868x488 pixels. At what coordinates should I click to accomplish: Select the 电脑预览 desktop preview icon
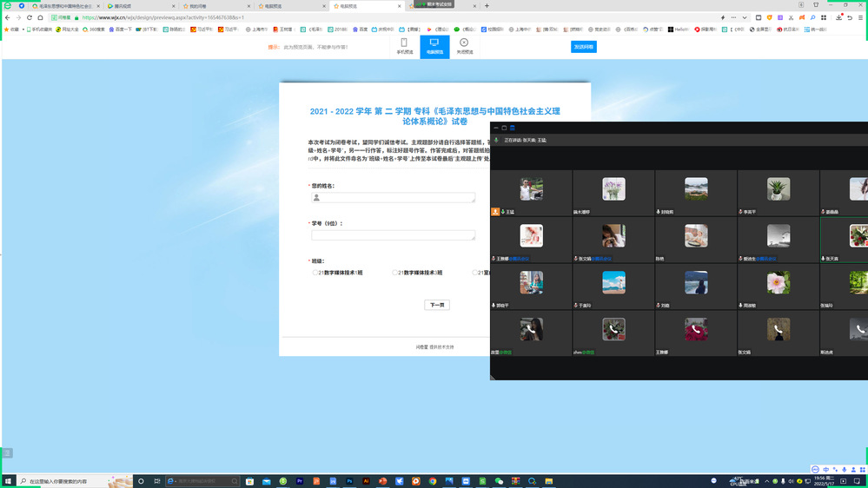(x=434, y=46)
